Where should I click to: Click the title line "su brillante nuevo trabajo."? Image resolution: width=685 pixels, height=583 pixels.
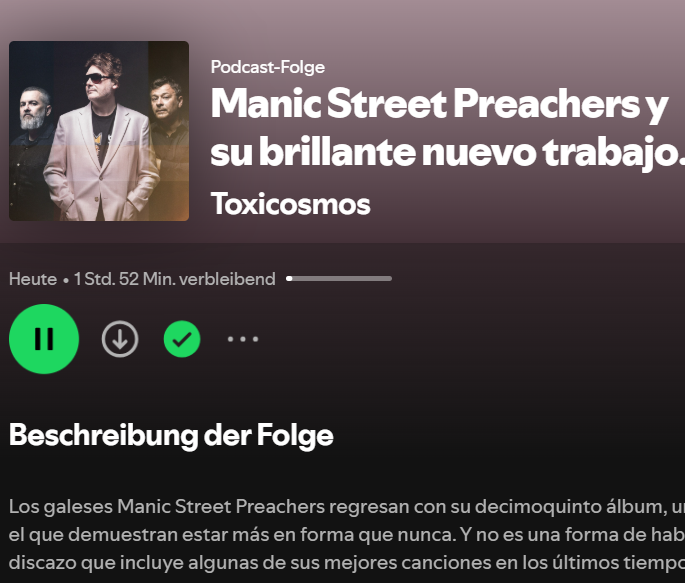pyautogui.click(x=448, y=153)
